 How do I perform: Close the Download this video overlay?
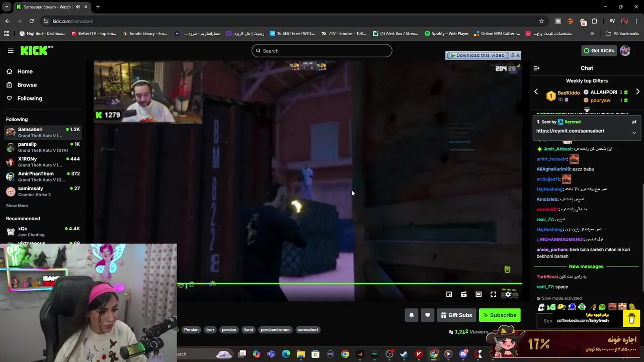point(518,55)
